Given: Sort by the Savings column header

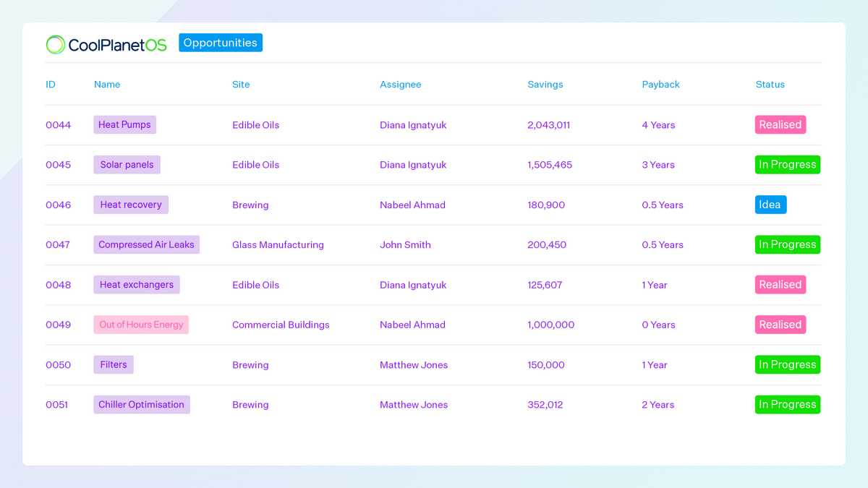Looking at the screenshot, I should (545, 85).
